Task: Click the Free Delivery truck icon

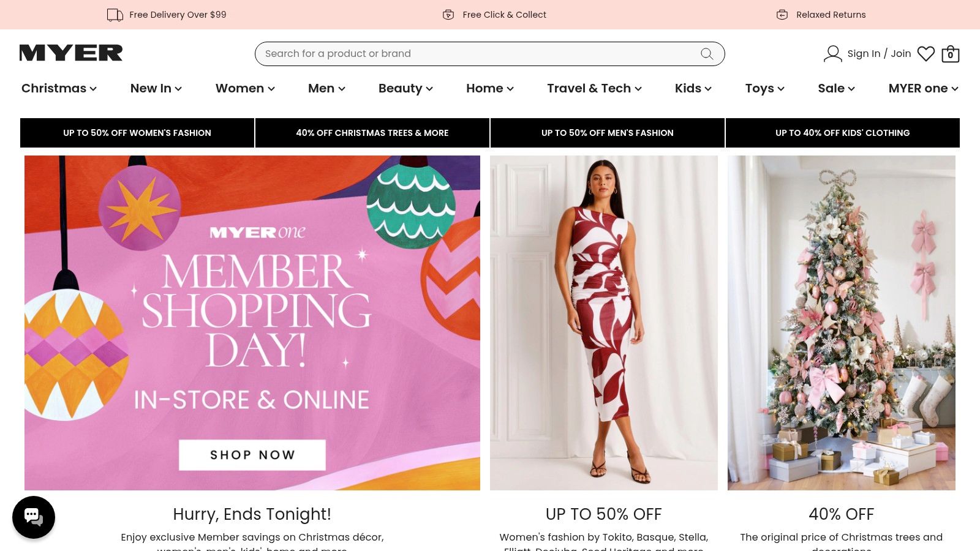Action: coord(115,14)
